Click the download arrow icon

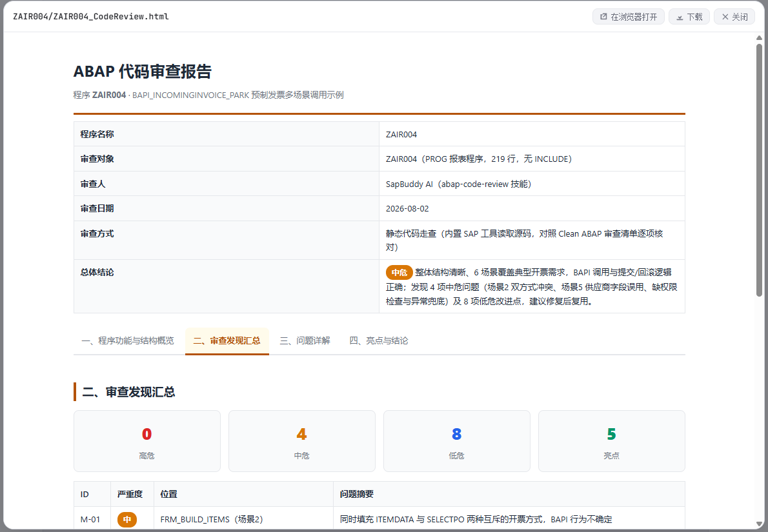coord(680,17)
